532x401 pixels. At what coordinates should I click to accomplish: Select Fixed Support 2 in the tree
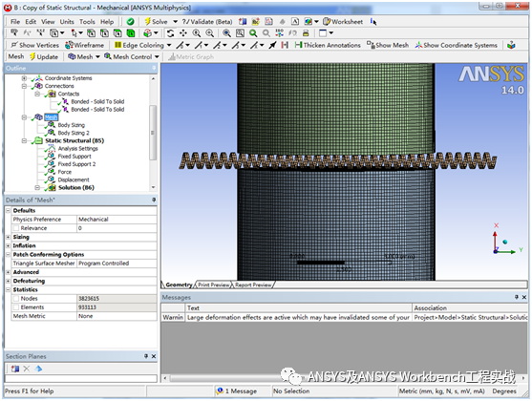(x=76, y=164)
